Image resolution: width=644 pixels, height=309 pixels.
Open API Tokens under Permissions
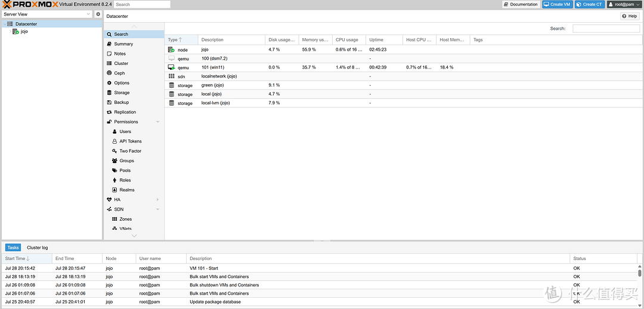pyautogui.click(x=130, y=141)
